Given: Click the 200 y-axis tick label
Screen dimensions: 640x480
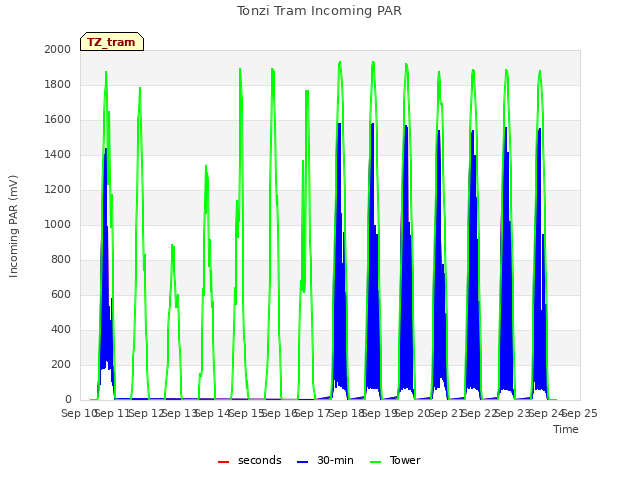Looking at the screenshot, I should 61,364.
